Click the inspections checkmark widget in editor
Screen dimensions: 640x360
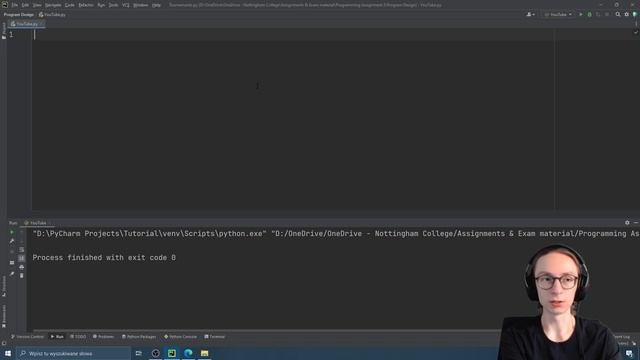coord(636,32)
